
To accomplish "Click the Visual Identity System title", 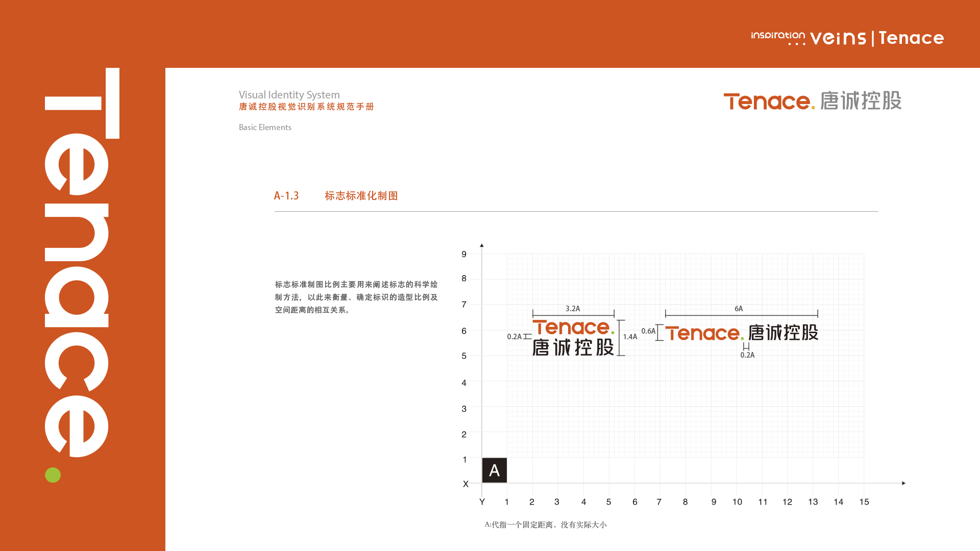I will click(x=289, y=95).
